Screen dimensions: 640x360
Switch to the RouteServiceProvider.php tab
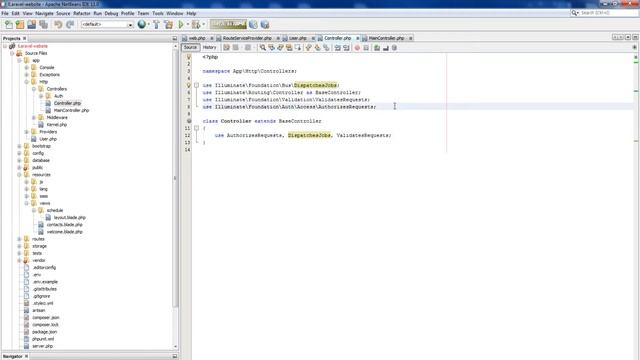click(x=247, y=38)
